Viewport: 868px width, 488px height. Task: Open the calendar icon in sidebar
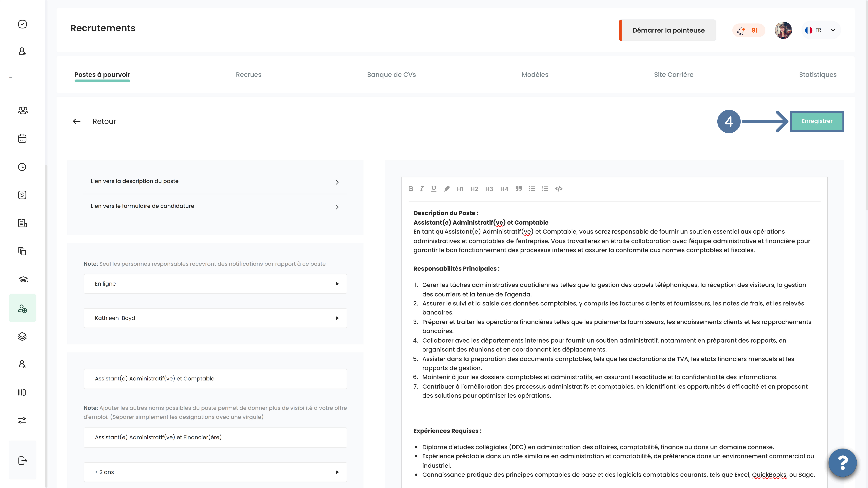22,139
